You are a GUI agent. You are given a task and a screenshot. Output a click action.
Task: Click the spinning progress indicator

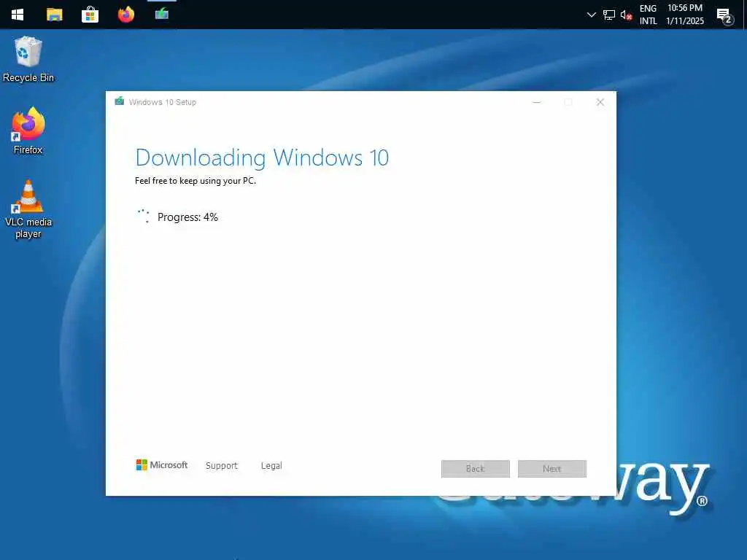pyautogui.click(x=144, y=216)
